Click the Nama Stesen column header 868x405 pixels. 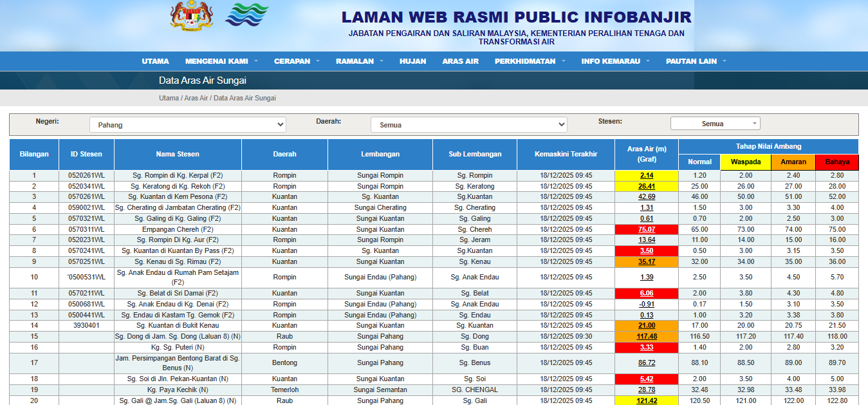point(178,154)
